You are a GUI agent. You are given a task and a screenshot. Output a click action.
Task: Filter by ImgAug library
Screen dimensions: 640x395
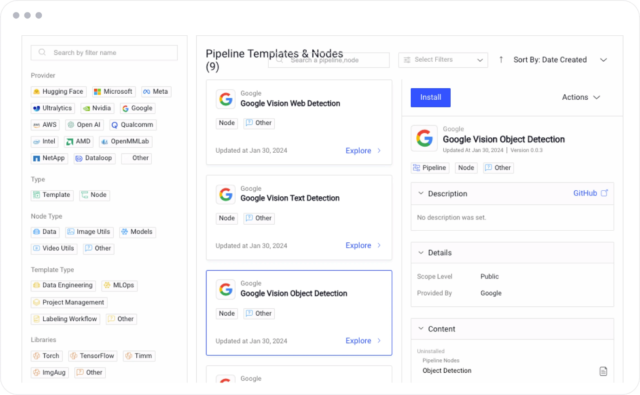(x=50, y=373)
